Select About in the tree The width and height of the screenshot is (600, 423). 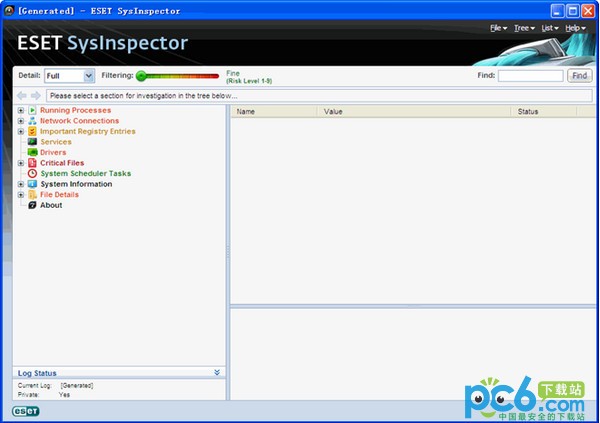click(x=51, y=205)
